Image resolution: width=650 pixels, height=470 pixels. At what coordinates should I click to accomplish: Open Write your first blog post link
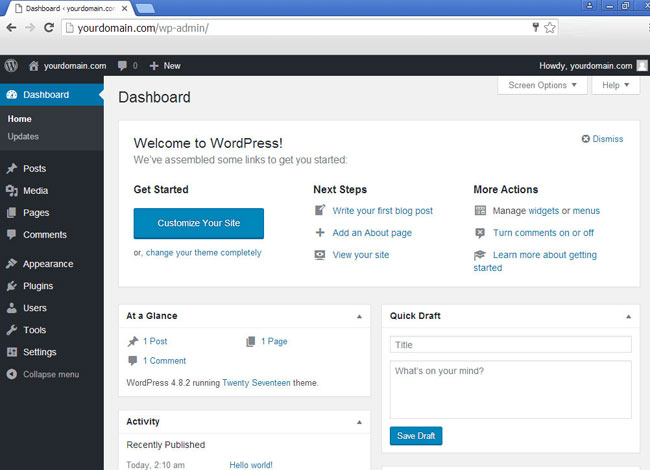tap(383, 211)
